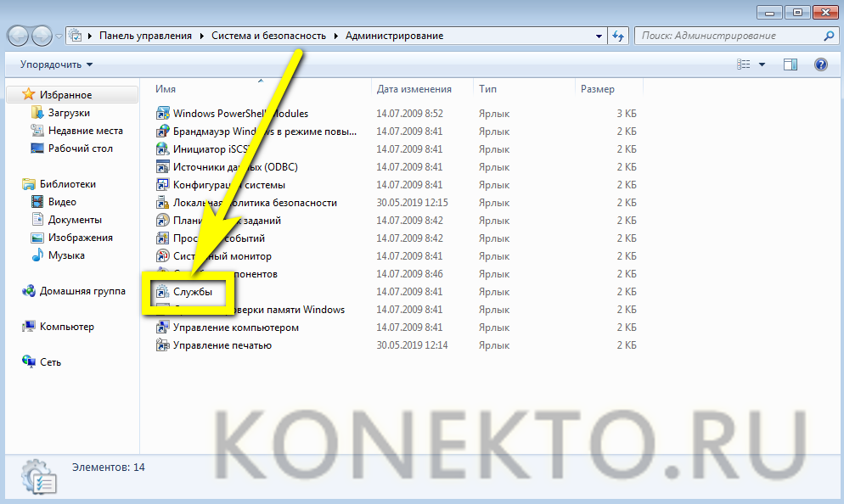Click the Видео library icon
This screenshot has height=504, width=844.
pyautogui.click(x=37, y=202)
